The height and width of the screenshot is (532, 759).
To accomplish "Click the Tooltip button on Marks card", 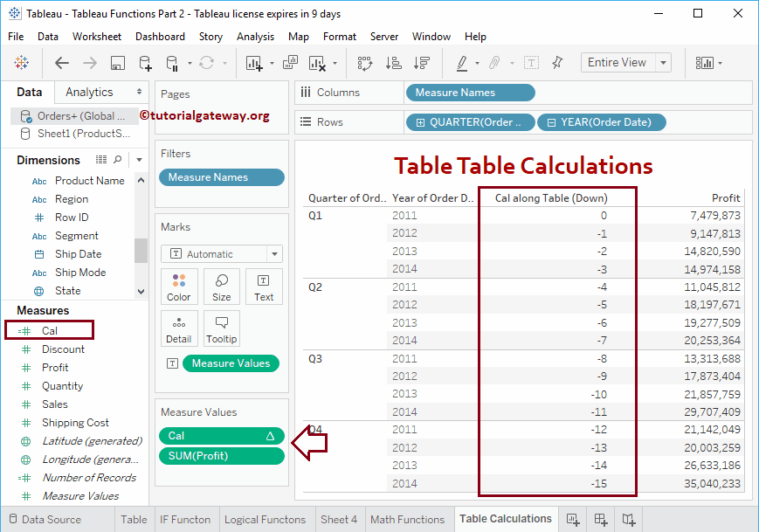I will coord(221,328).
